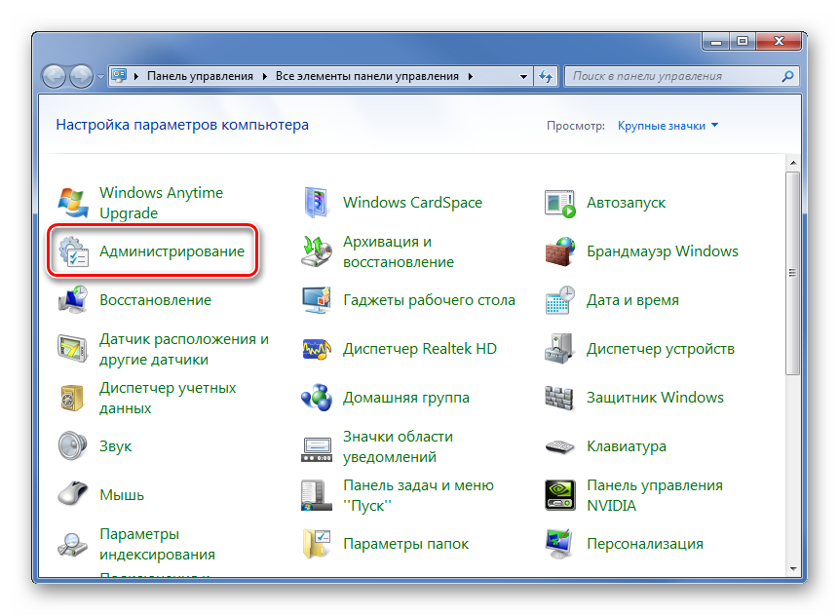Image resolution: width=840 pixels, height=616 pixels.
Task: Click the Персонализация monitor icon
Action: [x=560, y=544]
